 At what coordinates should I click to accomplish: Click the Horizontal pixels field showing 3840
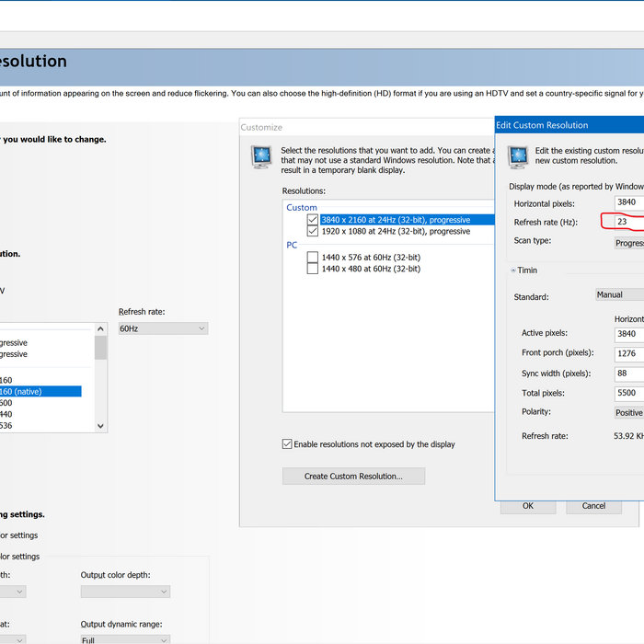click(x=629, y=202)
